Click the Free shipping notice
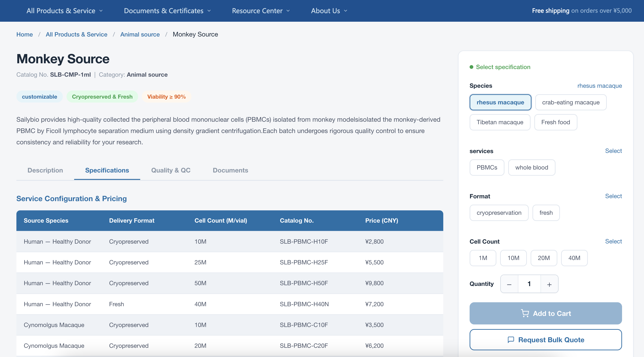This screenshot has height=357, width=644. (x=581, y=11)
